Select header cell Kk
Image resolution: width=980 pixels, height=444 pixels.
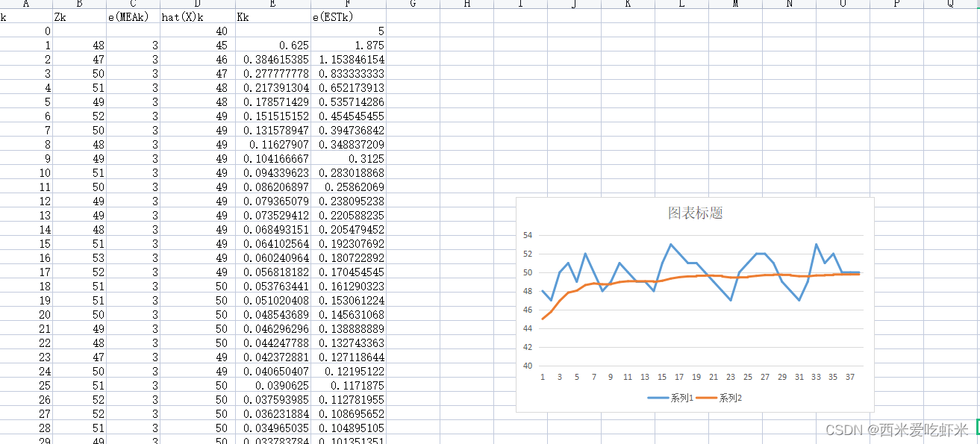(273, 16)
